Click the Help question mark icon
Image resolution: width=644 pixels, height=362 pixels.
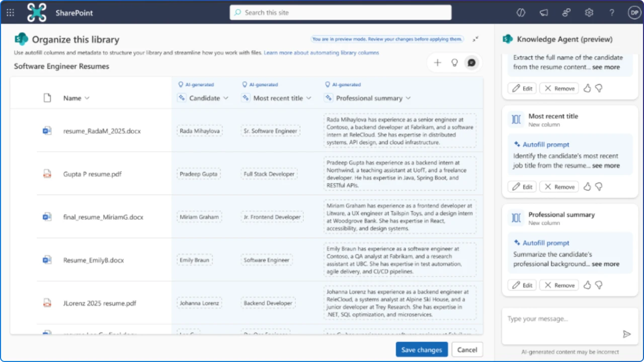[612, 12]
